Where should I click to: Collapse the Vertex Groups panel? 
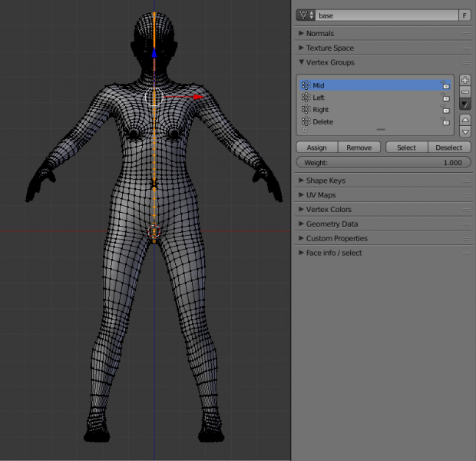[x=330, y=62]
